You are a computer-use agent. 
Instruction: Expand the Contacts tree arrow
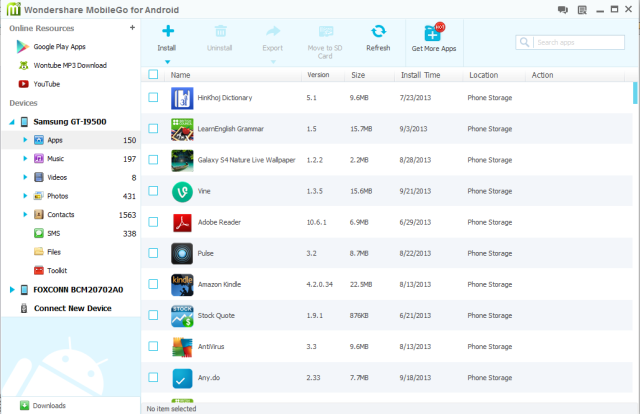[x=25, y=214]
